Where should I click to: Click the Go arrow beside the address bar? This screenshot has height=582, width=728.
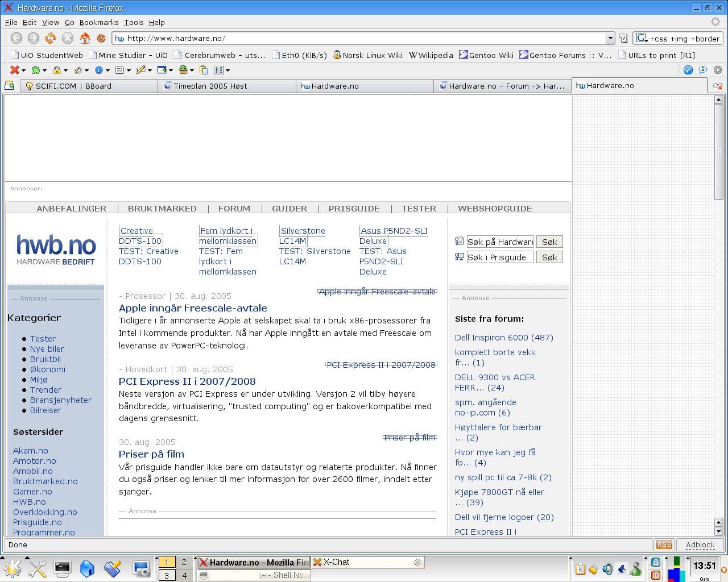coord(623,38)
